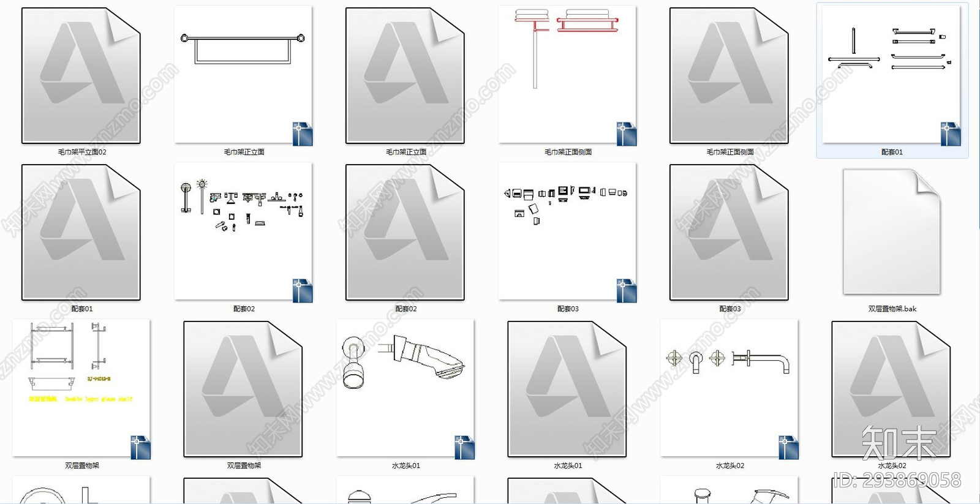Select the 配套02 file with fittings drawing preview
980x504 pixels.
[x=243, y=231]
